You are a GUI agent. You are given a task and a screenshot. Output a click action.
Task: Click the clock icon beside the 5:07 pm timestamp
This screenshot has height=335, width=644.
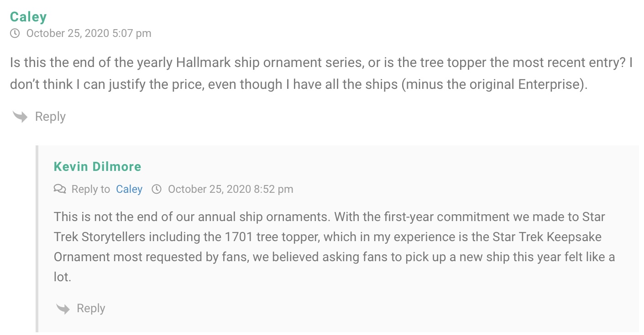click(15, 33)
